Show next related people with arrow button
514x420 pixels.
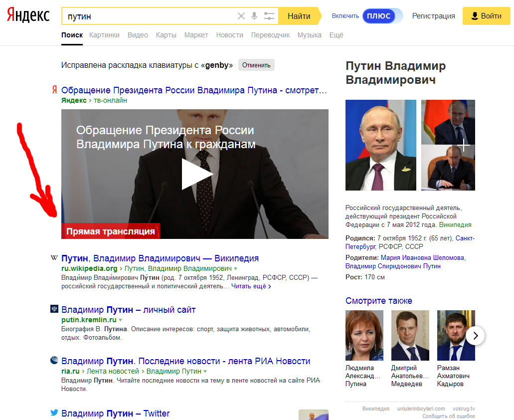tap(475, 335)
